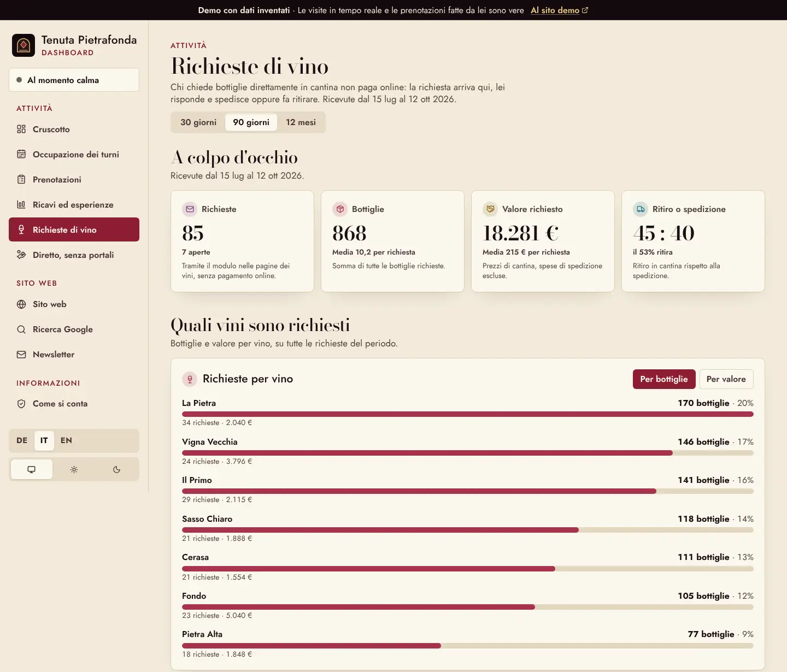Click the envelope icon on Richieste card

point(190,209)
